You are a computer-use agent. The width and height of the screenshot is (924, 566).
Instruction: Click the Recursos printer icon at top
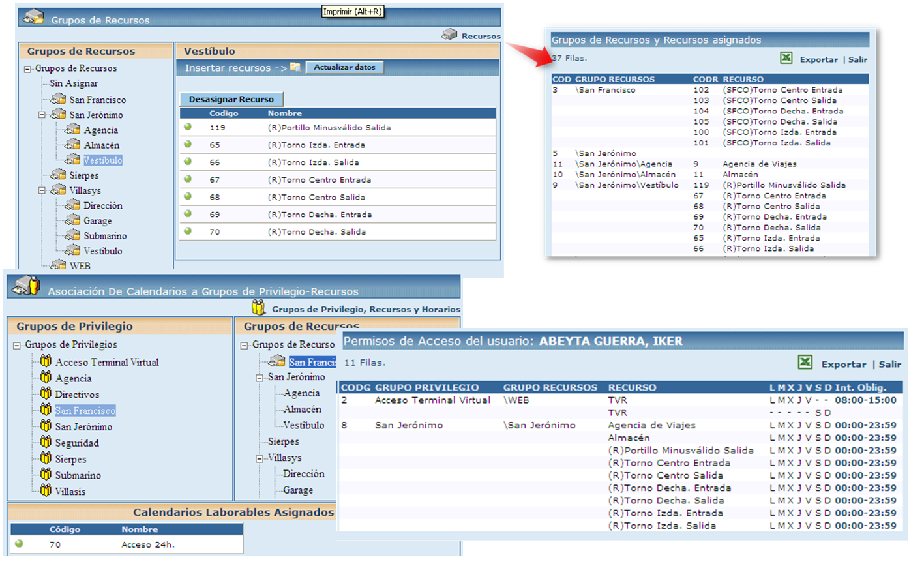point(449,35)
